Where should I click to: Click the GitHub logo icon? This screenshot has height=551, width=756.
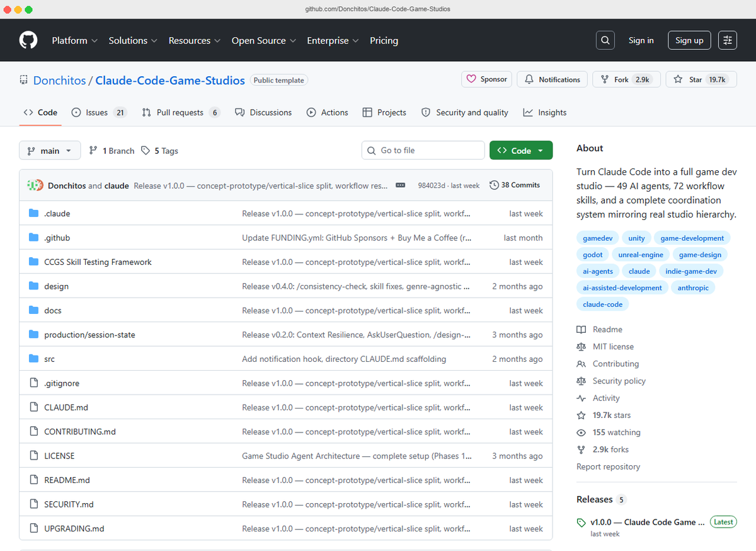[28, 40]
